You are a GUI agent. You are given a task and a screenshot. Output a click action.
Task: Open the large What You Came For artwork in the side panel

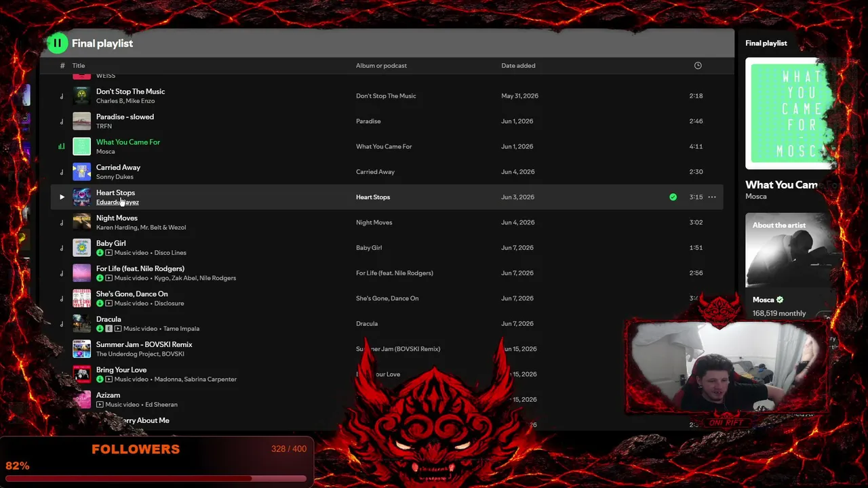(x=790, y=113)
